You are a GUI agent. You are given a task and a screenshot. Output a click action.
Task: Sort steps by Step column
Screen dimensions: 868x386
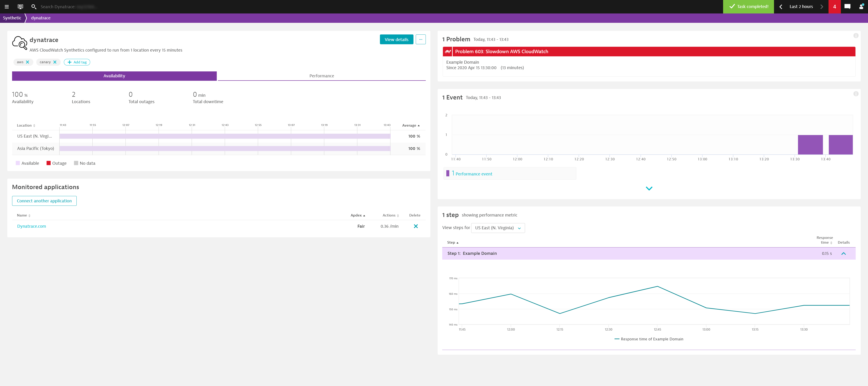point(452,243)
